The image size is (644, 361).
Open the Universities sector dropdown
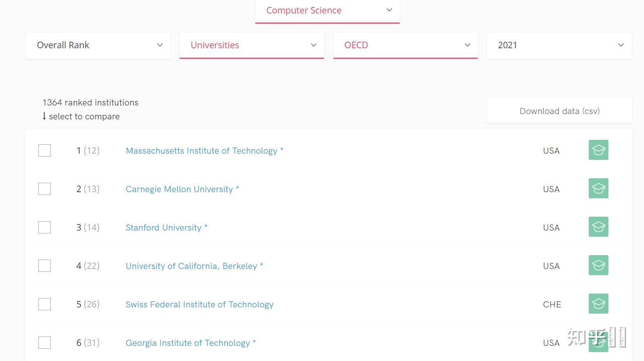coord(252,45)
